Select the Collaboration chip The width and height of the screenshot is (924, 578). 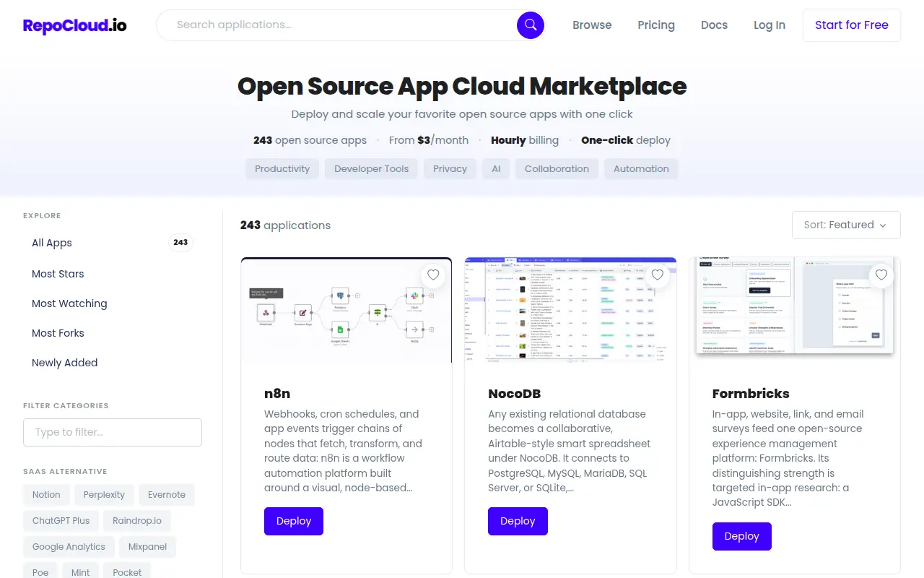pos(557,169)
